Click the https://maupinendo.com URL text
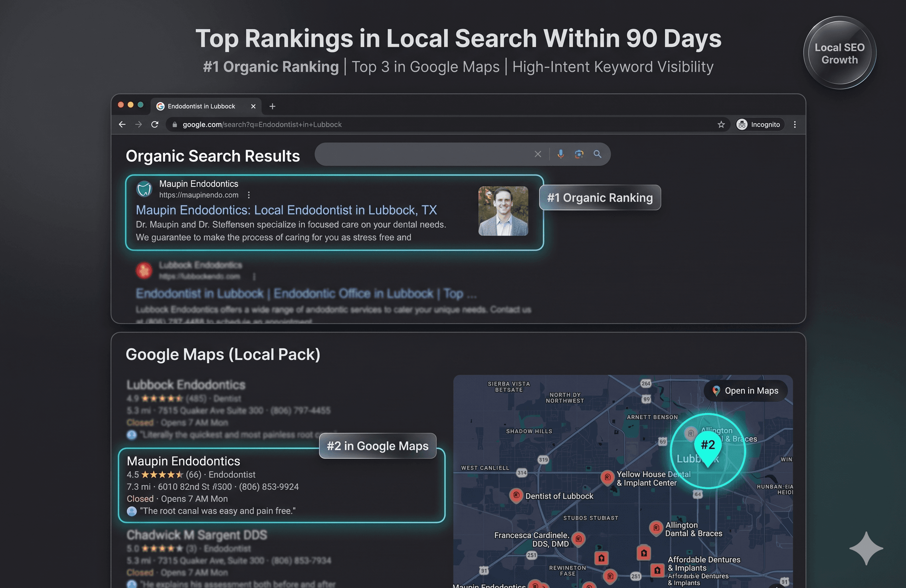Viewport: 906px width, 588px height. coord(199,195)
